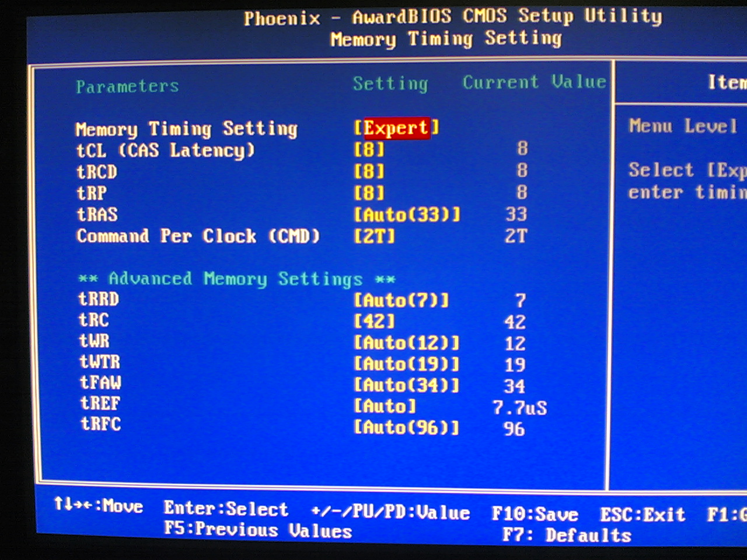This screenshot has width=747, height=560.
Task: Click the tFAW current value 34
Action: click(x=515, y=386)
